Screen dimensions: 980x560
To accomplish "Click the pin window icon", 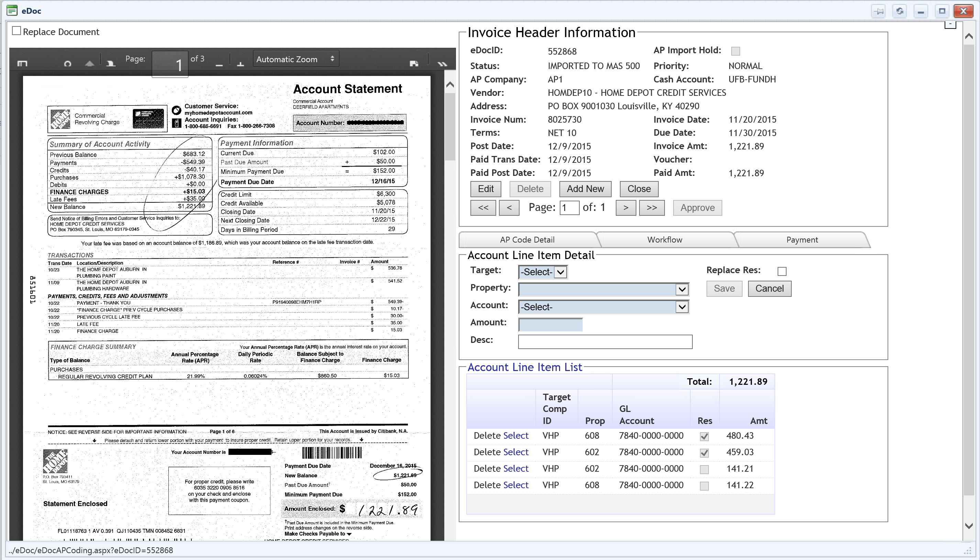I will [x=879, y=11].
